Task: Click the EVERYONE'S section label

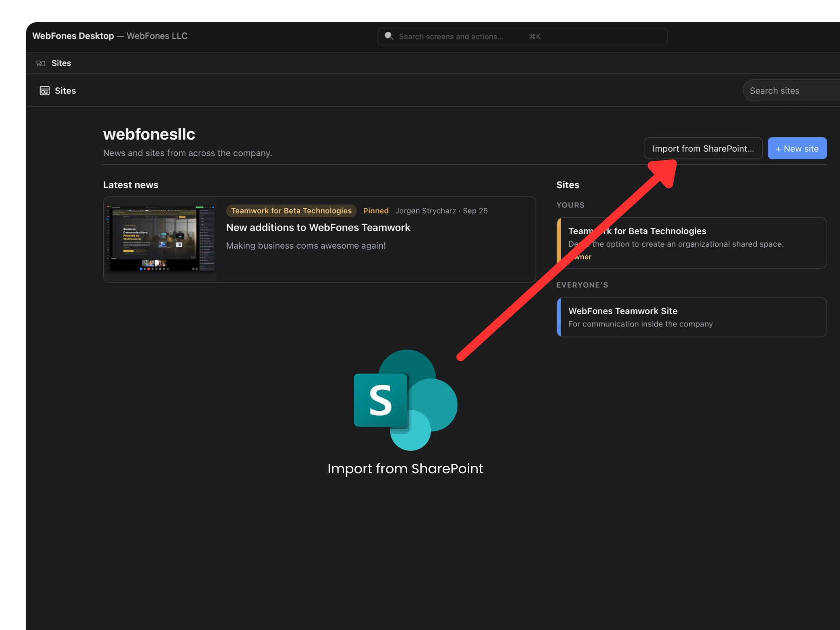Action: pos(582,285)
